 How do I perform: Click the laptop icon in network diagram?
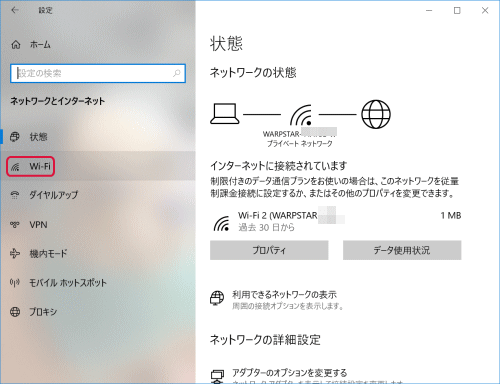[225, 114]
